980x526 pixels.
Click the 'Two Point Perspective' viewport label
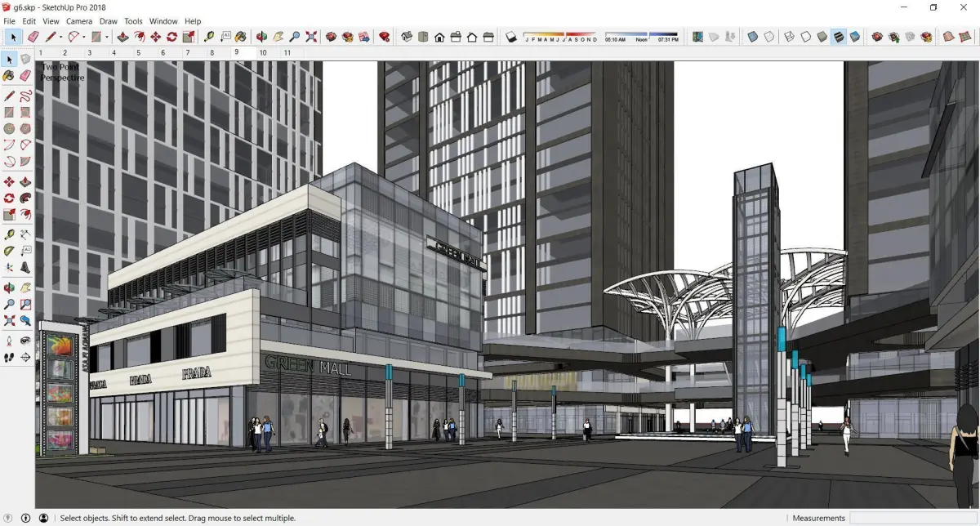point(63,72)
